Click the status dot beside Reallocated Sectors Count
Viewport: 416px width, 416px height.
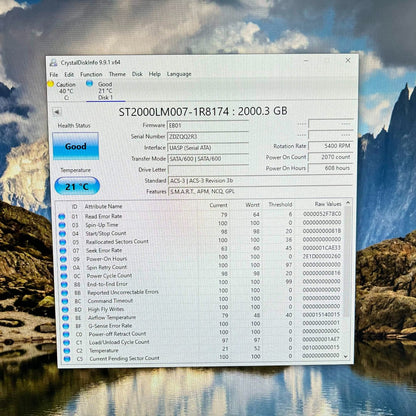pos(63,242)
